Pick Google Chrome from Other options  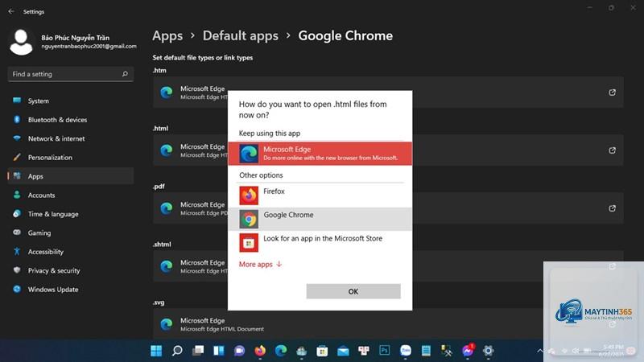(x=320, y=219)
